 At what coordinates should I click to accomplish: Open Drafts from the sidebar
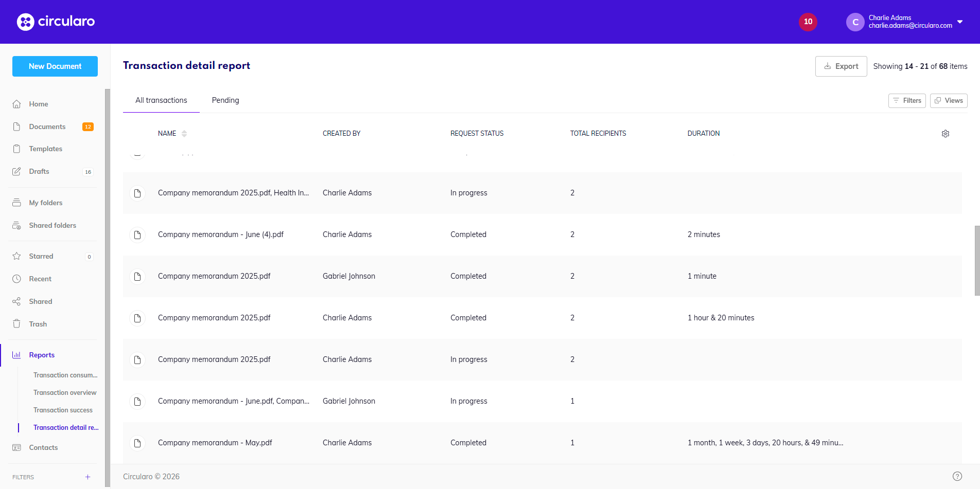click(x=39, y=171)
